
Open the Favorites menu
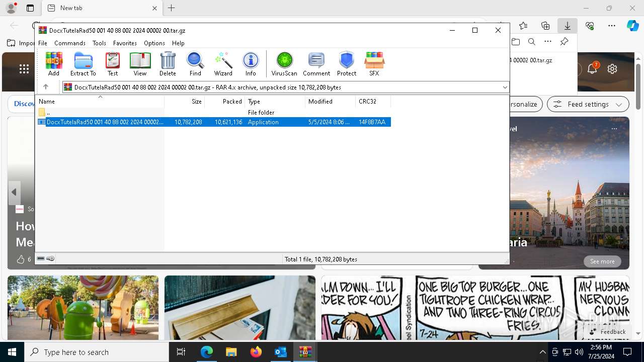(125, 43)
